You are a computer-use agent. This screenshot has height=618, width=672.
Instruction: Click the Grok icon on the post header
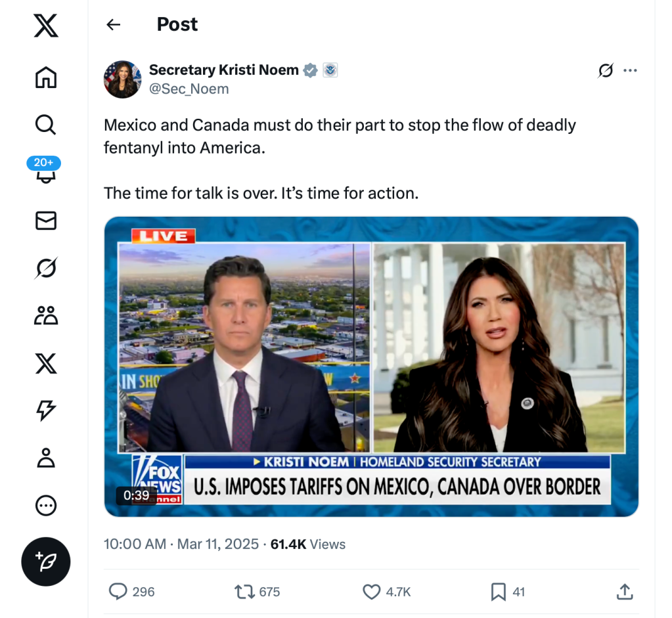[x=605, y=71]
